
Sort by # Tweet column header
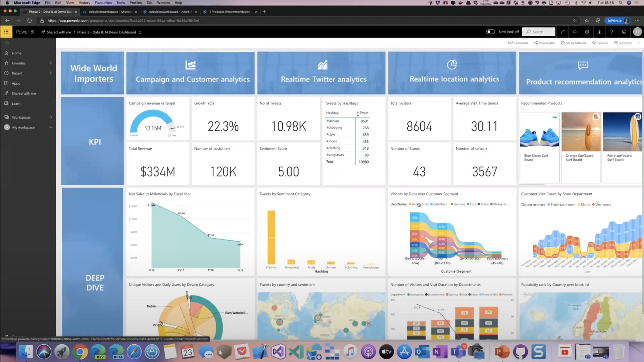click(362, 113)
